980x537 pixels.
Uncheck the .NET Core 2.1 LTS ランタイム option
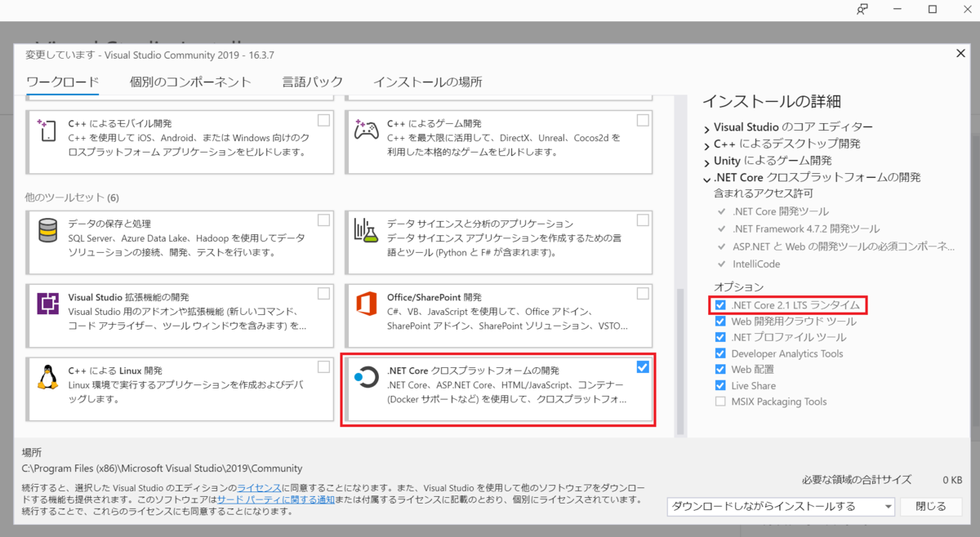tap(719, 305)
